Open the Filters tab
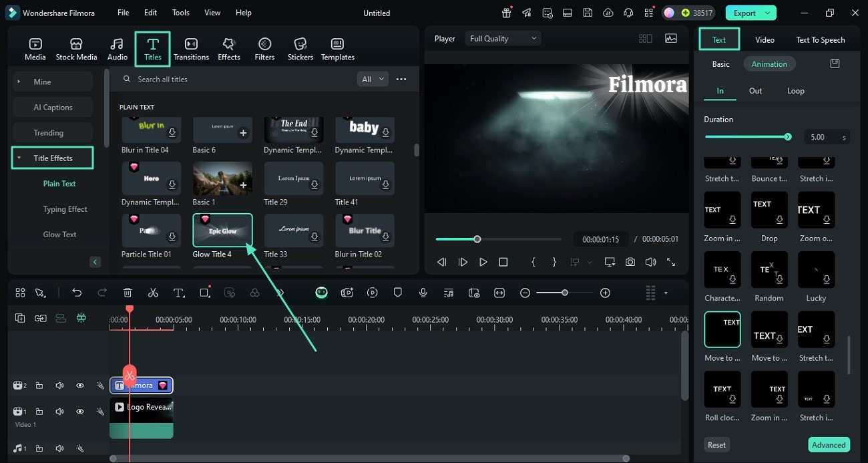868x463 pixels. pos(264,49)
